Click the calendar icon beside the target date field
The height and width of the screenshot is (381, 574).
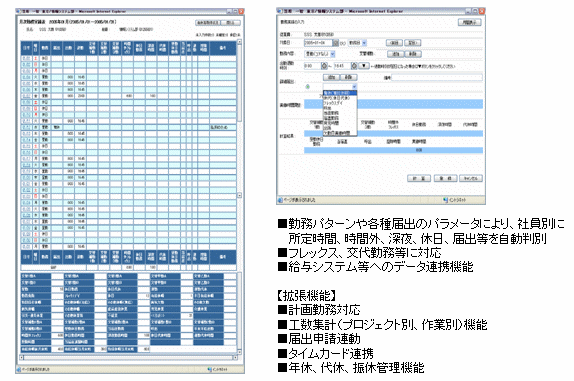335,43
